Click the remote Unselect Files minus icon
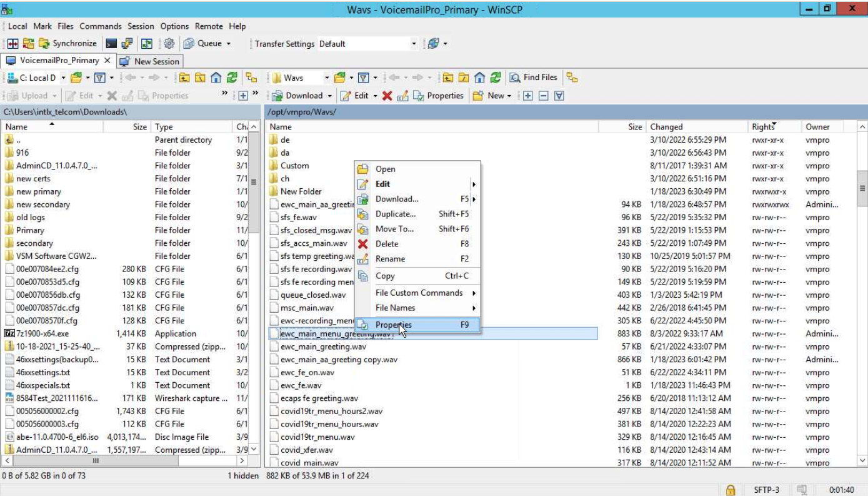 click(543, 96)
